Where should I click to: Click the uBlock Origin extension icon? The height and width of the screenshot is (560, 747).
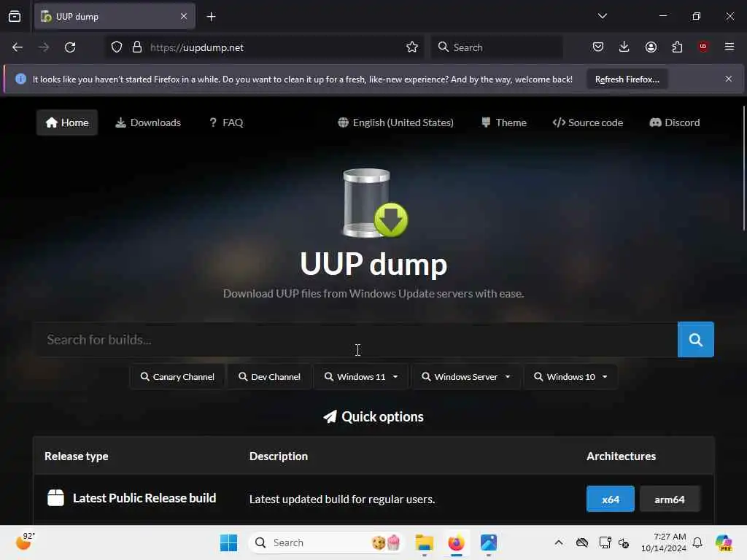pos(703,47)
